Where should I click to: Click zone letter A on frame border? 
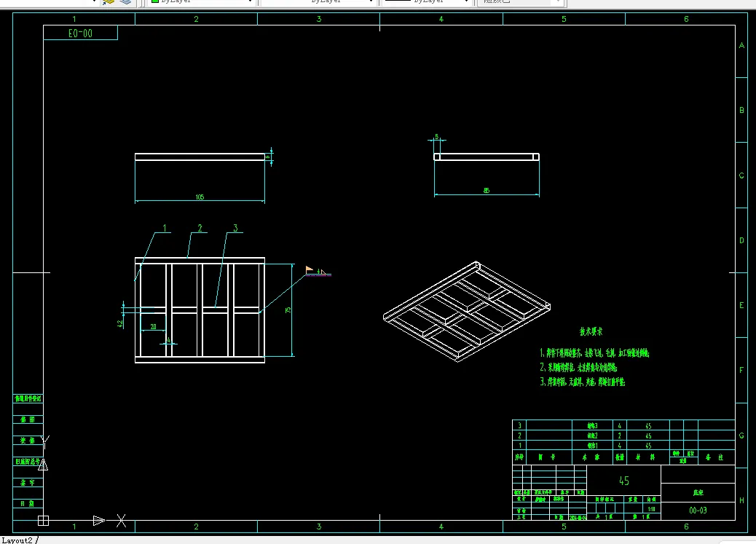pos(741,45)
